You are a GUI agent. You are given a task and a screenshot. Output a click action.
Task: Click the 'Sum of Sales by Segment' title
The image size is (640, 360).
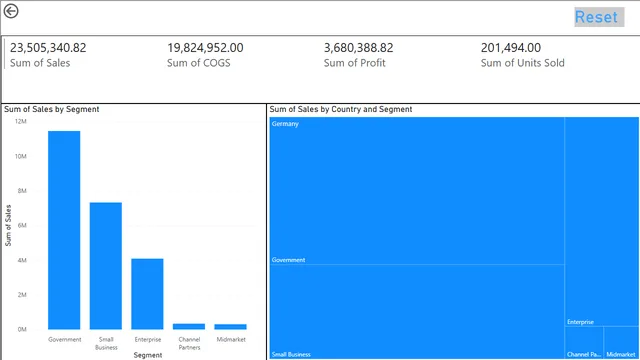[52, 109]
